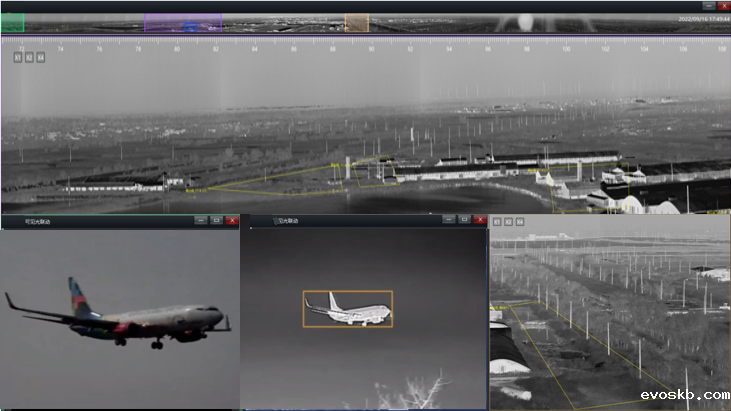Screen dimensions: 731x411
Task: Select the X1 zoom button on main panorama
Action: click(18, 57)
